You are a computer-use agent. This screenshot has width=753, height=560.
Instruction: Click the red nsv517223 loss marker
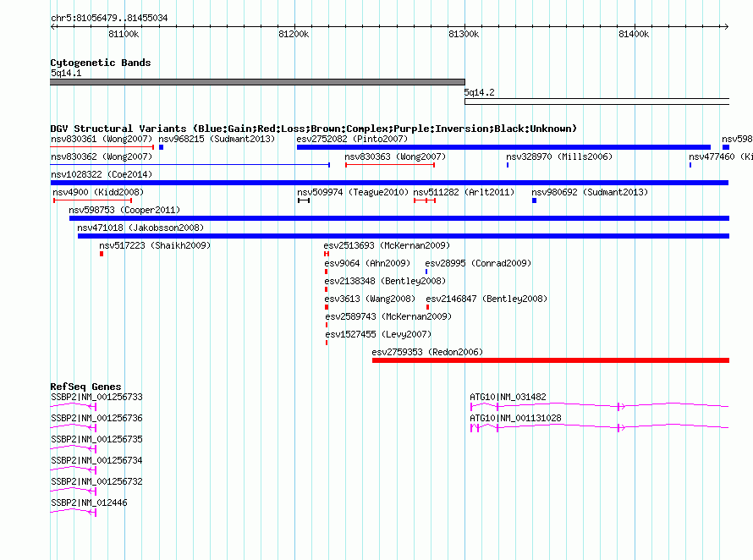102,254
